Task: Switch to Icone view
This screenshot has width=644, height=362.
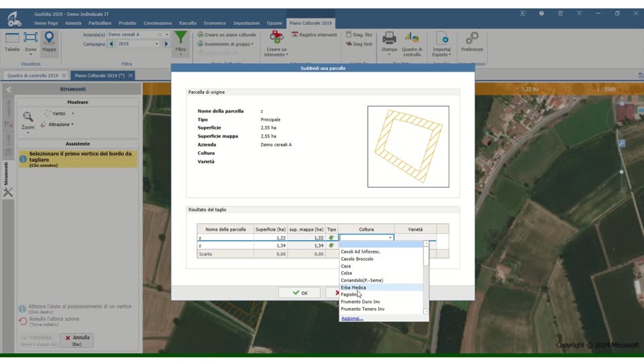Action: point(30,43)
